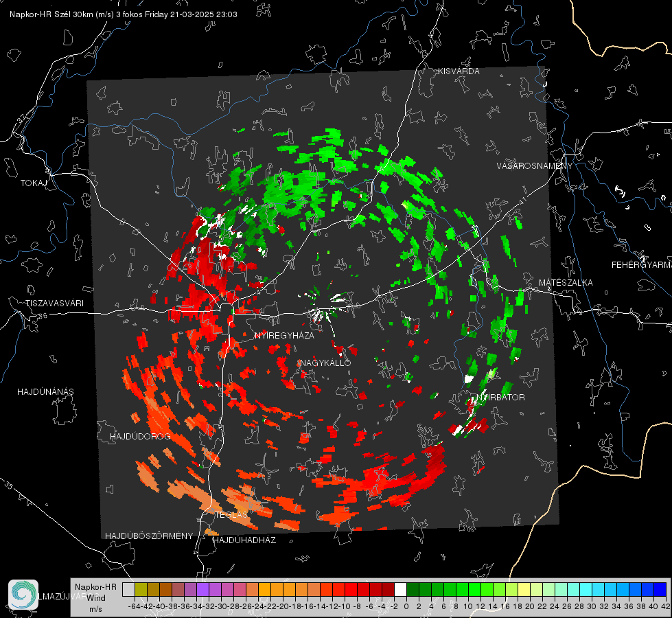
Task: Click the HAJDÚBÖSZÖRMÉNY city label
Action: coord(149,536)
